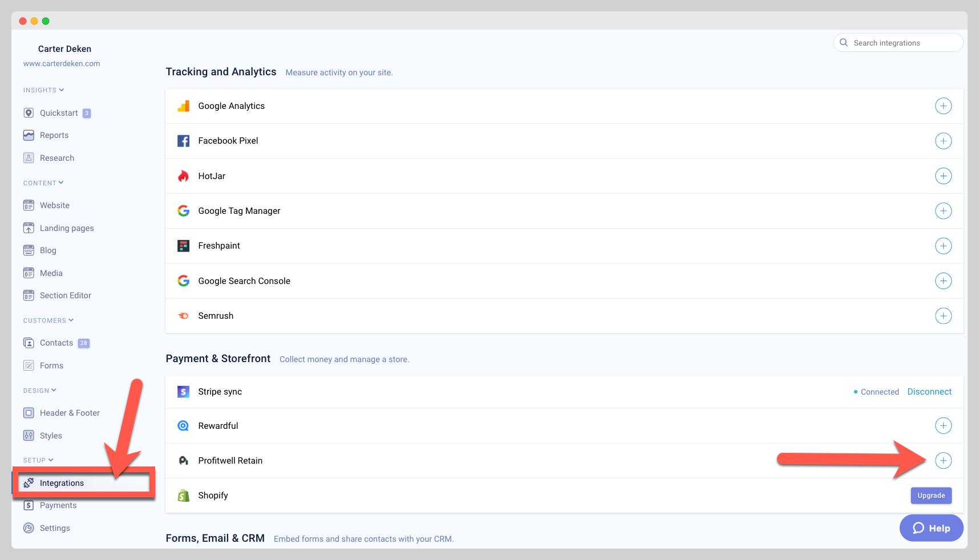Open the Quickstart checklist
The height and width of the screenshot is (560, 979).
coord(58,112)
